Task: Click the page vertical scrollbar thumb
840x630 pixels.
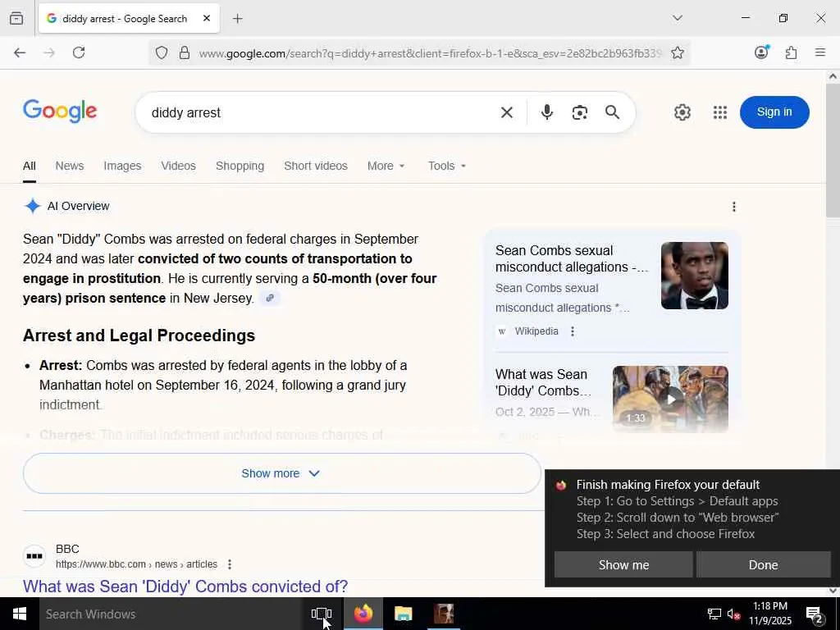Action: pyautogui.click(x=833, y=150)
